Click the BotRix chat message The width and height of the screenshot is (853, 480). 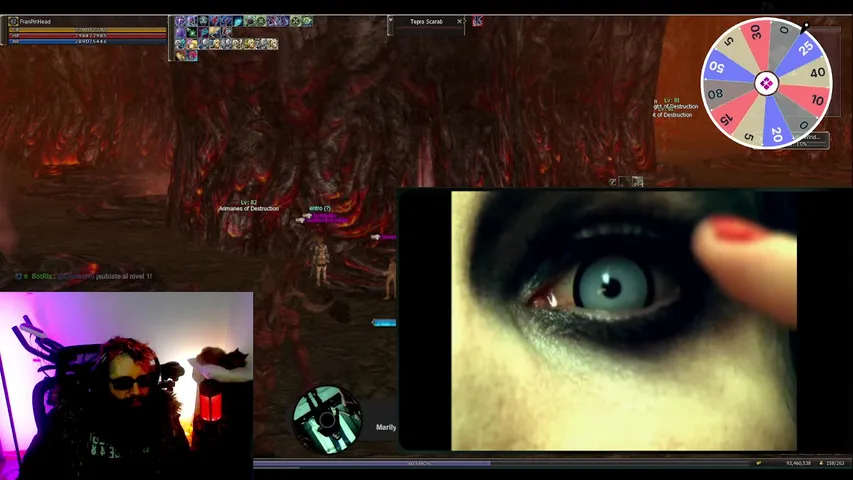pos(84,276)
